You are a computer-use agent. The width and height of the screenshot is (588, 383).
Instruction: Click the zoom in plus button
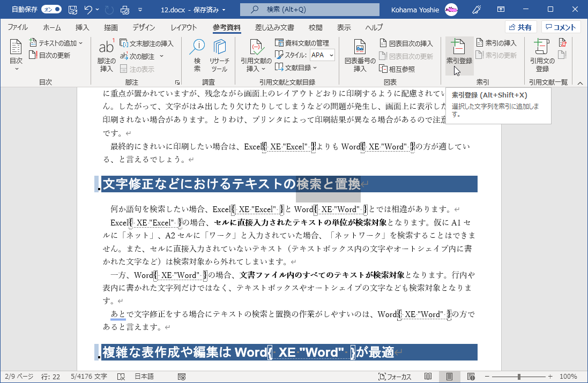(x=550, y=376)
